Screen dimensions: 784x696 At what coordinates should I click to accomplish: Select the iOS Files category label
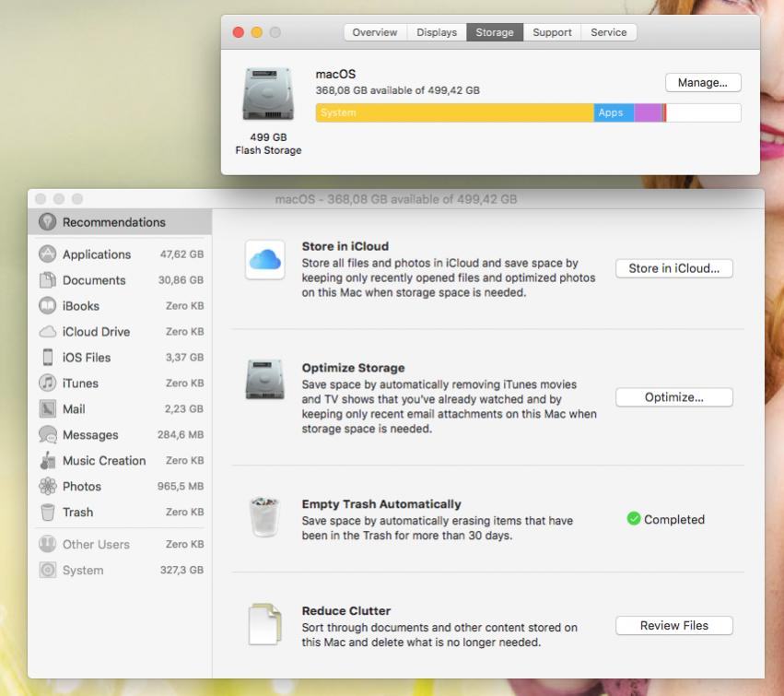[x=87, y=358]
